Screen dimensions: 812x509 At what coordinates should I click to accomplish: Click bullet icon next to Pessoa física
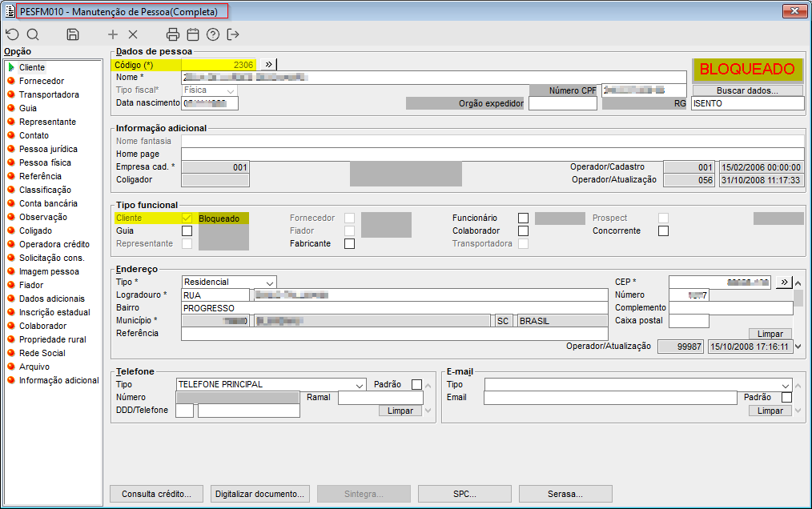tap(11, 162)
